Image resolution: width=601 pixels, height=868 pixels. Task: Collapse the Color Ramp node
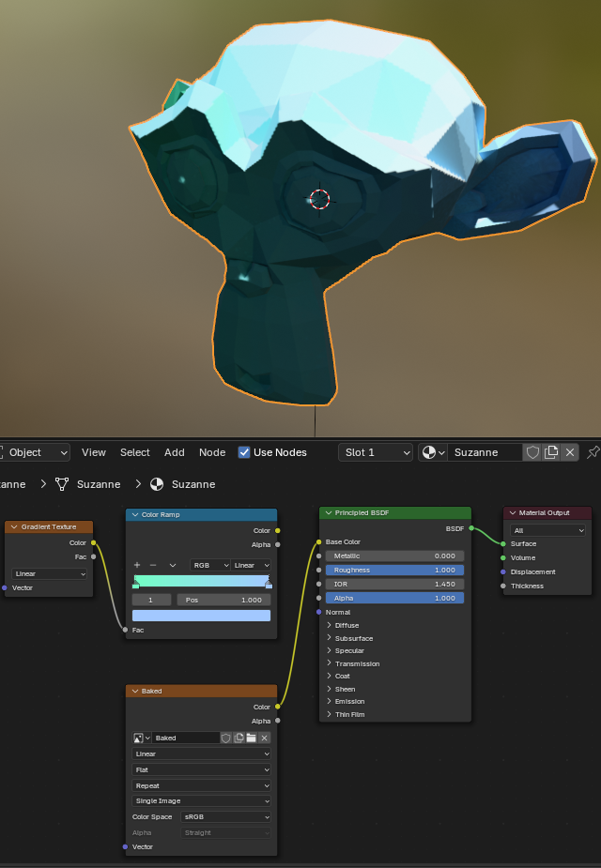[134, 515]
